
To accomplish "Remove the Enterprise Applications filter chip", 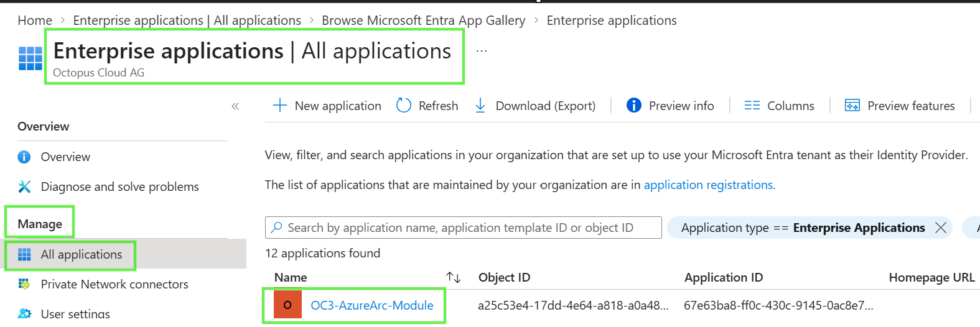I will point(941,228).
